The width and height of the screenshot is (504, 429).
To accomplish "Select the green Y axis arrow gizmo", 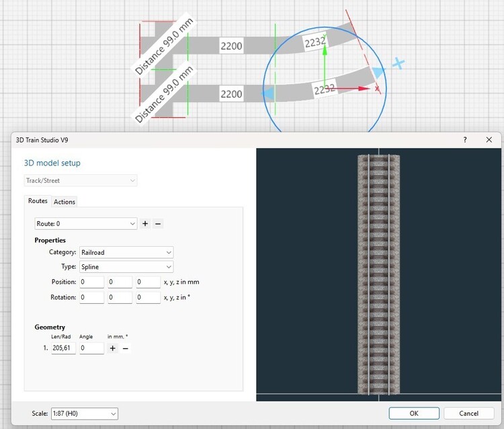I will [x=325, y=50].
